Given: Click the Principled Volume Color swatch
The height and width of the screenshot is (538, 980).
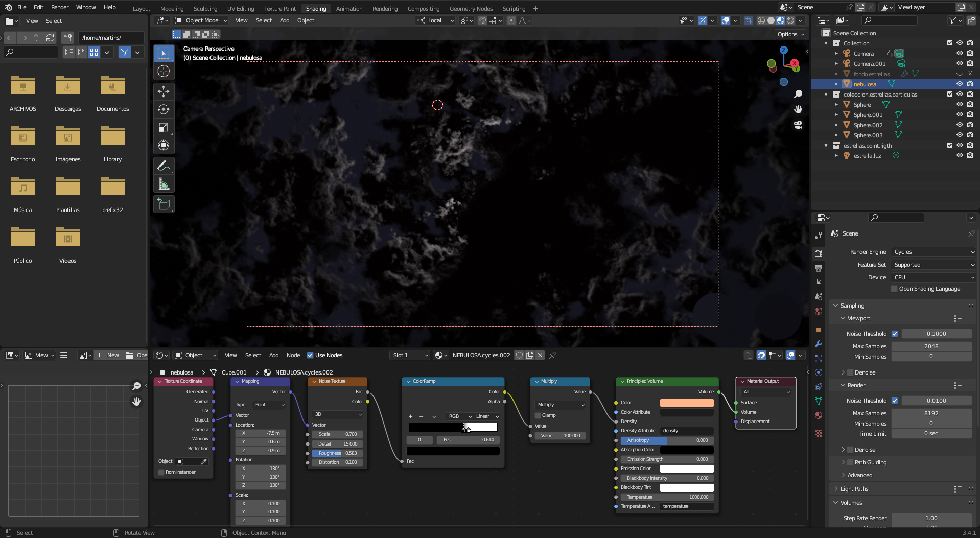Looking at the screenshot, I should pos(687,403).
